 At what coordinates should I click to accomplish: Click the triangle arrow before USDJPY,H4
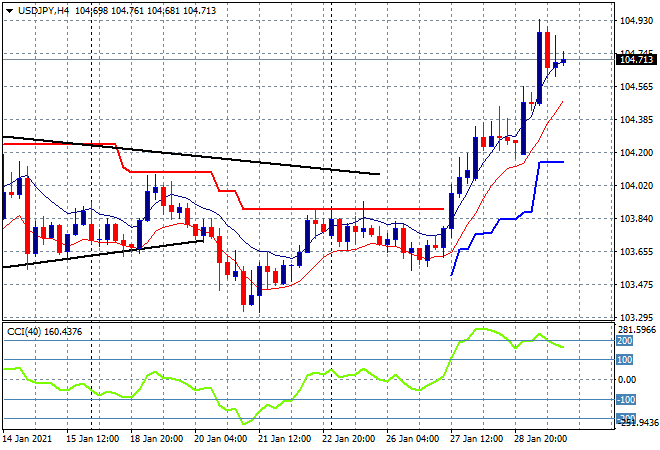point(9,11)
